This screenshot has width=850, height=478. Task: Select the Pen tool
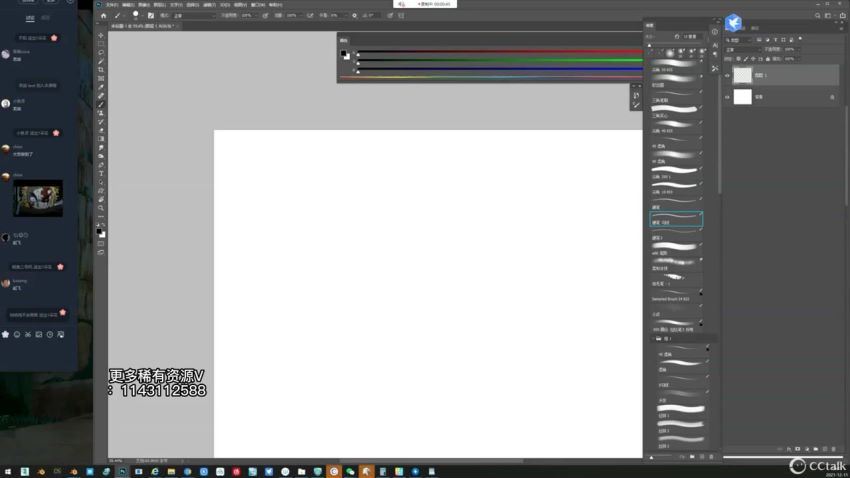pos(101,165)
